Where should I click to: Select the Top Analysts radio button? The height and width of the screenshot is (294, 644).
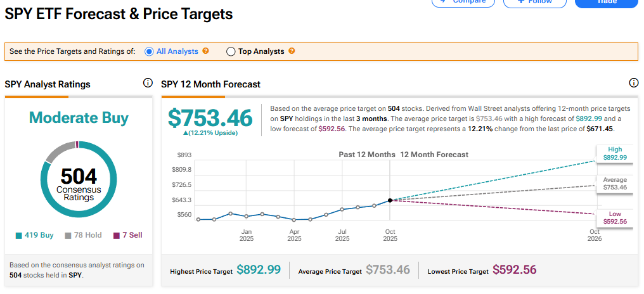[231, 51]
